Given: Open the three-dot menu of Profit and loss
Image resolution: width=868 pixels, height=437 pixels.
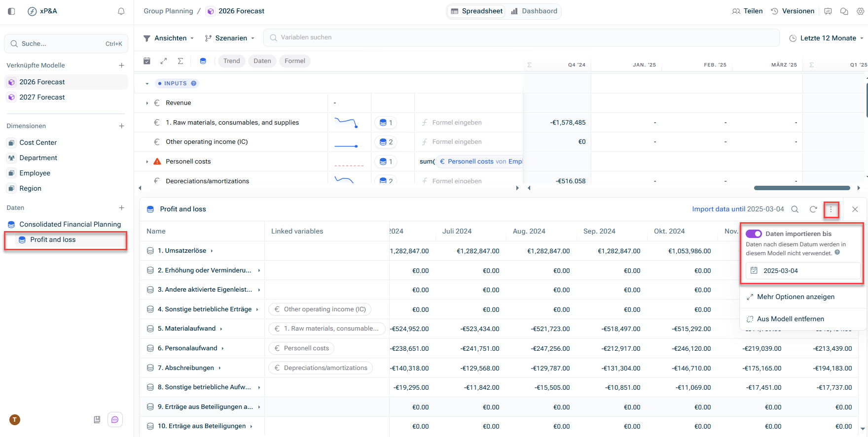Looking at the screenshot, I should coord(831,210).
